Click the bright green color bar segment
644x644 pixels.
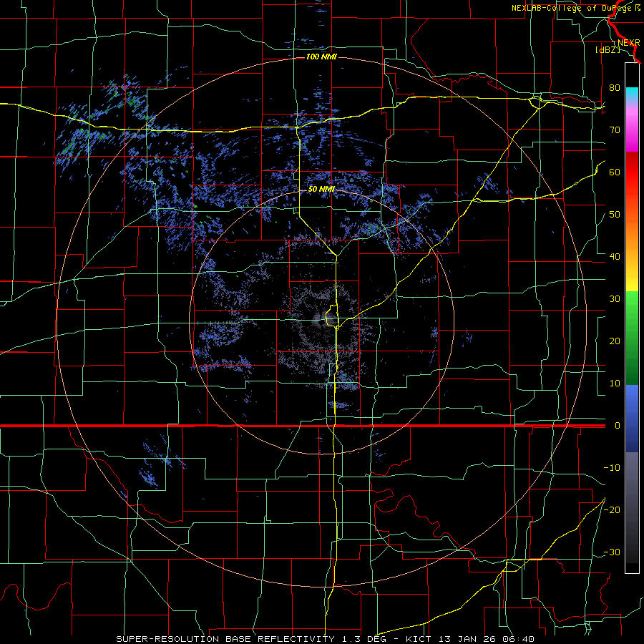[632, 308]
